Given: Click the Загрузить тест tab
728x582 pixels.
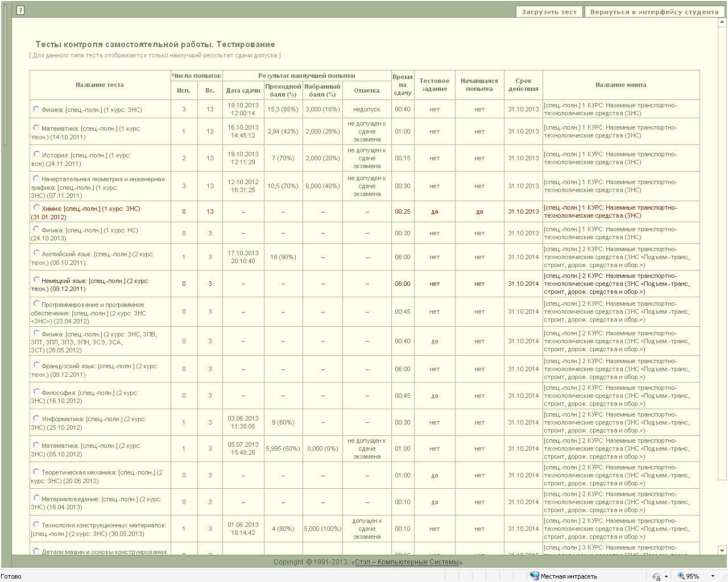Looking at the screenshot, I should pyautogui.click(x=549, y=12).
